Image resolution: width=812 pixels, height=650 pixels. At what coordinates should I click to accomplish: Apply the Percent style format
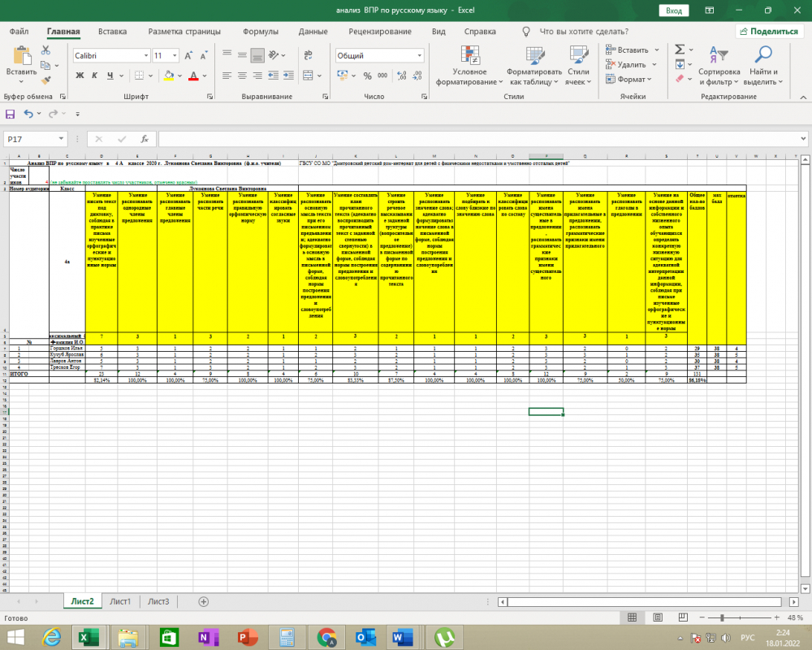pos(368,76)
